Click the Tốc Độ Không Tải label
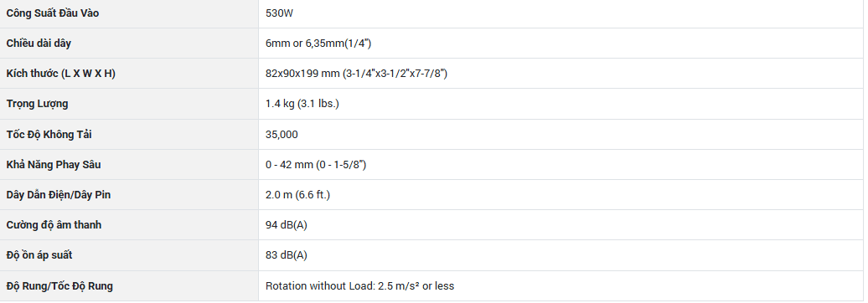Image resolution: width=868 pixels, height=303 pixels. pos(49,135)
